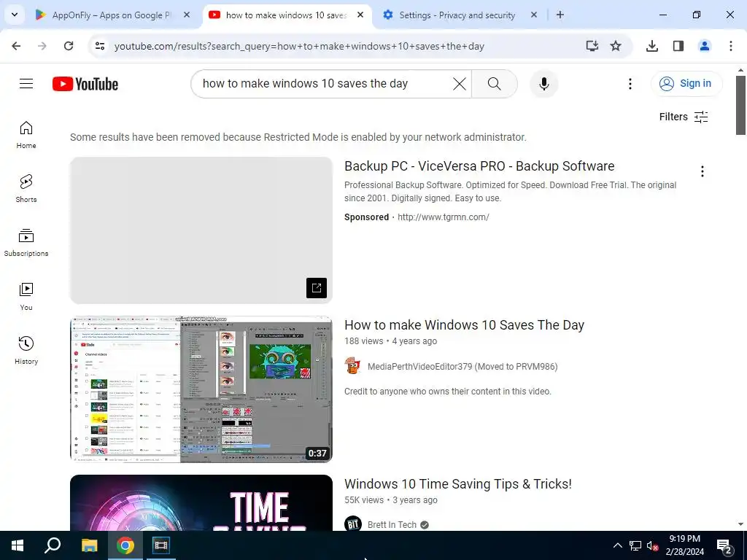The width and height of the screenshot is (747, 560).
Task: Open the film strip app on taskbar
Action: coord(160,545)
